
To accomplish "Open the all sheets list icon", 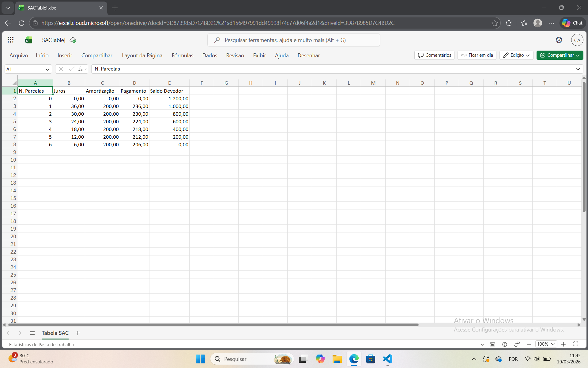I will click(32, 333).
